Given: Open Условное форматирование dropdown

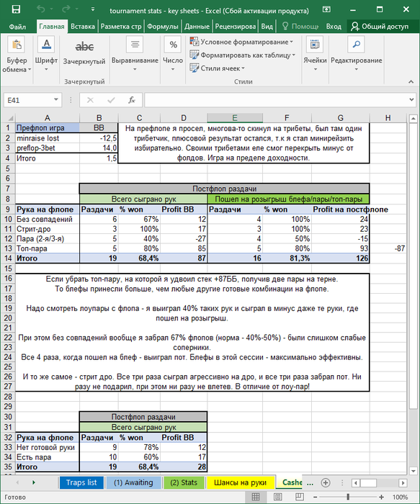Looking at the screenshot, I should click(x=241, y=42).
